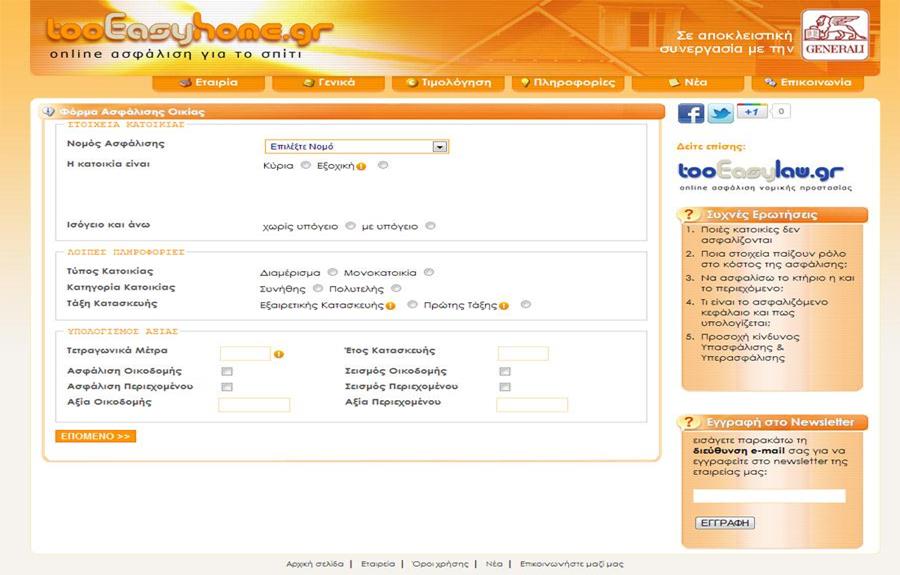The width and height of the screenshot is (900, 575).
Task: Click question mark icon of Newsletter box
Action: tap(688, 422)
